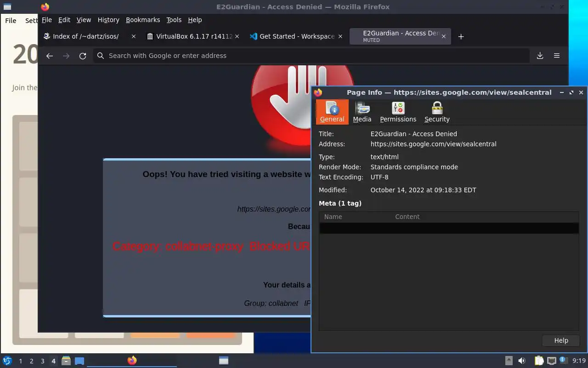Click the window menu icon of background window
The width and height of the screenshot is (588, 368).
pyautogui.click(x=7, y=6)
